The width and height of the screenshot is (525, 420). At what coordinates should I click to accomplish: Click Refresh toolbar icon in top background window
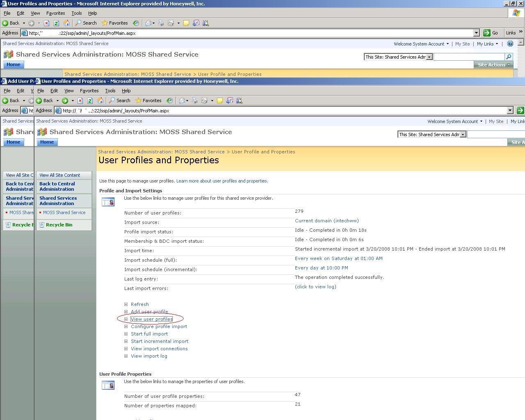[56, 23]
